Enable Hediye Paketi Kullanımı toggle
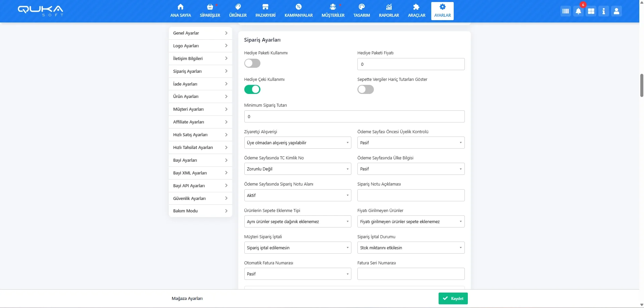The width and height of the screenshot is (644, 308). point(252,63)
